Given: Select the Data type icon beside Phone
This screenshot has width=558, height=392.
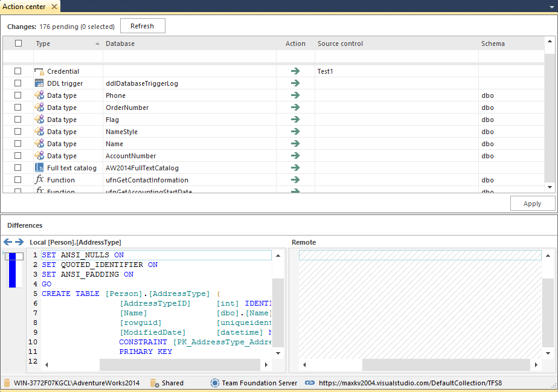Looking at the screenshot, I should 39,95.
